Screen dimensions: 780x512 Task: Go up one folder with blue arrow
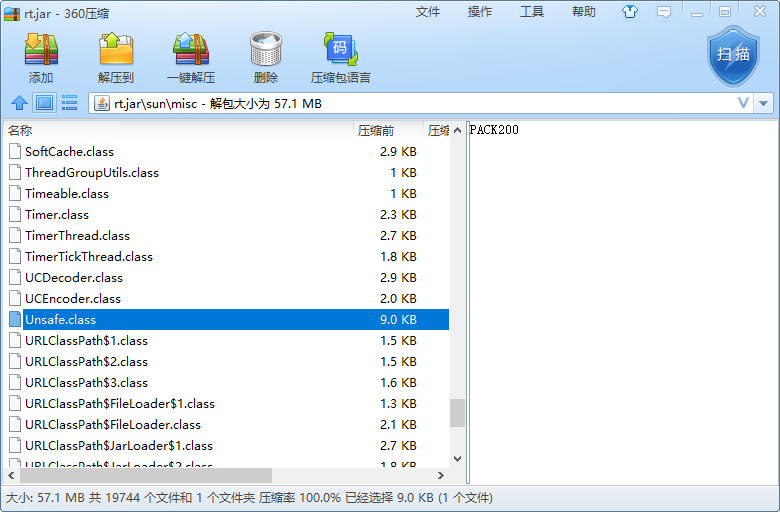tap(19, 103)
